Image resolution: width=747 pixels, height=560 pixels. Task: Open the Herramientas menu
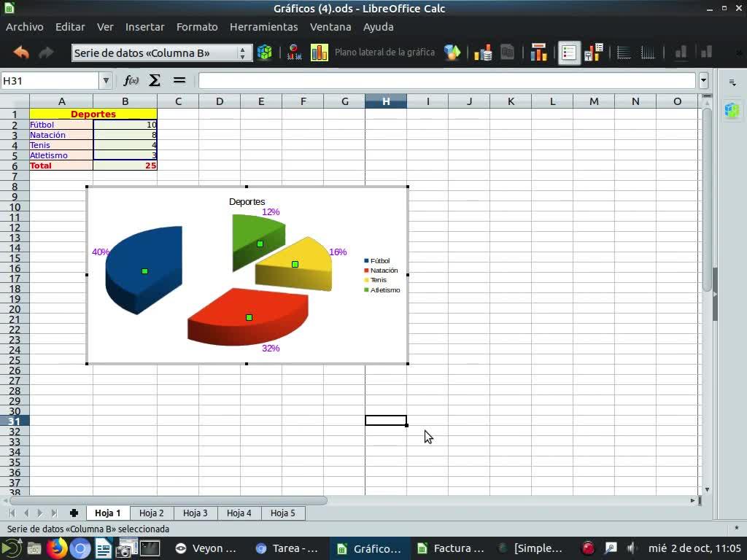(264, 27)
